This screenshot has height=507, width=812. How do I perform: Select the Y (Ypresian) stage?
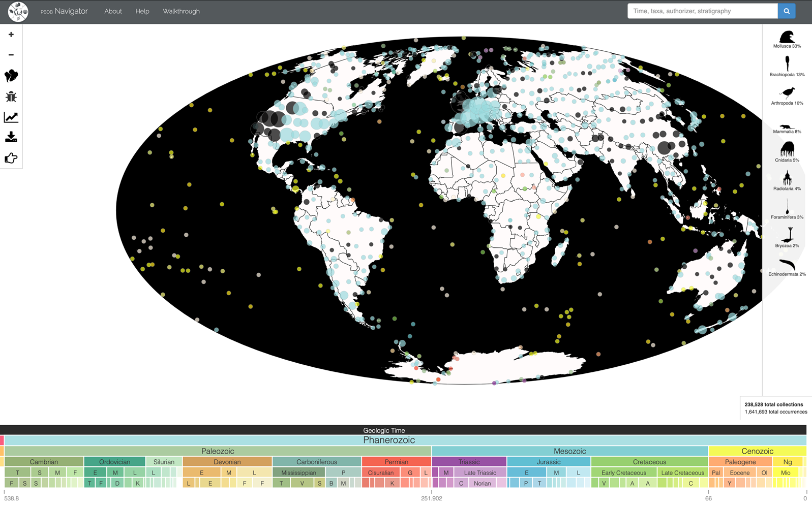click(x=730, y=483)
